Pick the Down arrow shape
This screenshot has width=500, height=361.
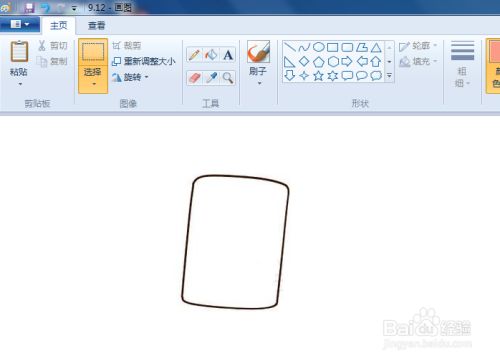coord(290,76)
